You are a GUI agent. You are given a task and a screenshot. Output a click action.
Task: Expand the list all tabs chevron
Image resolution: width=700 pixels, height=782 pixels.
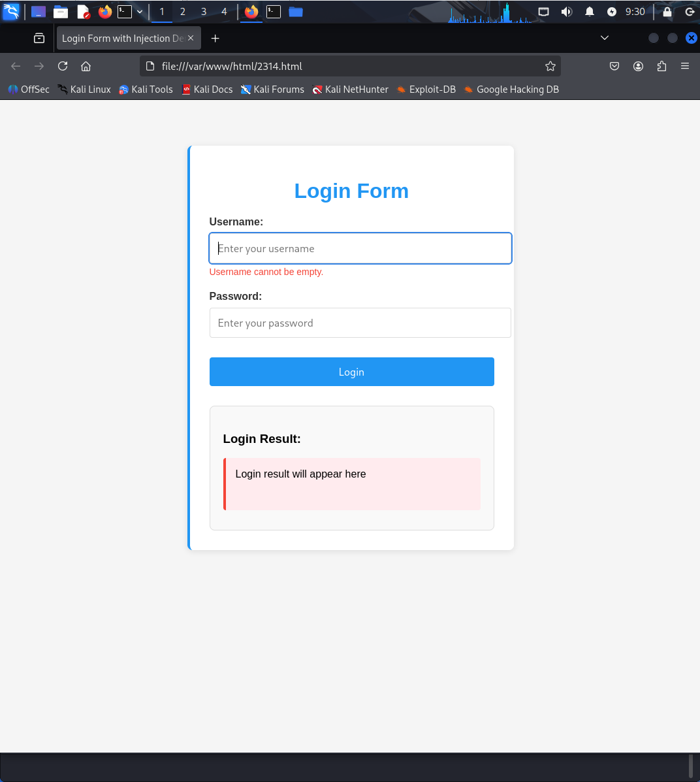[604, 38]
